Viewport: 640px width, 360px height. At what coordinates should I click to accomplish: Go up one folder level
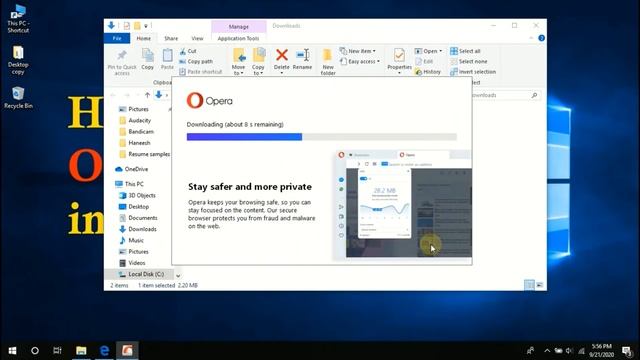147,95
